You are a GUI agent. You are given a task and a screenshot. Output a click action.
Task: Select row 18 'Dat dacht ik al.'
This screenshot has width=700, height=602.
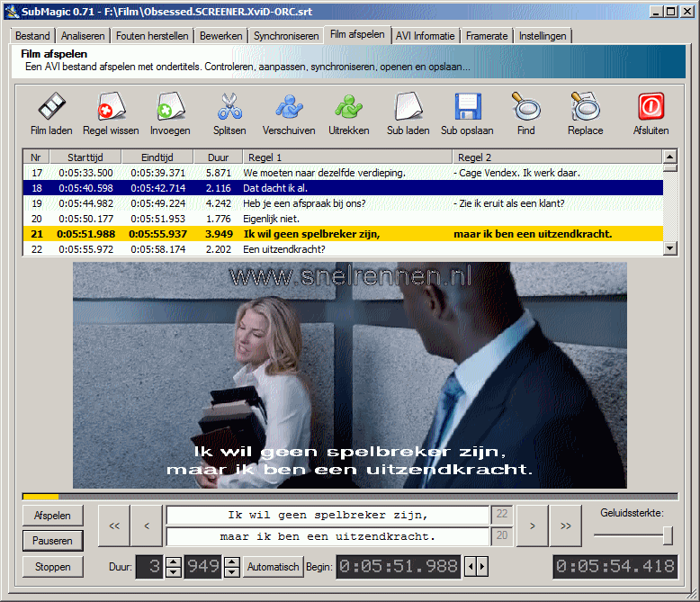click(x=343, y=188)
